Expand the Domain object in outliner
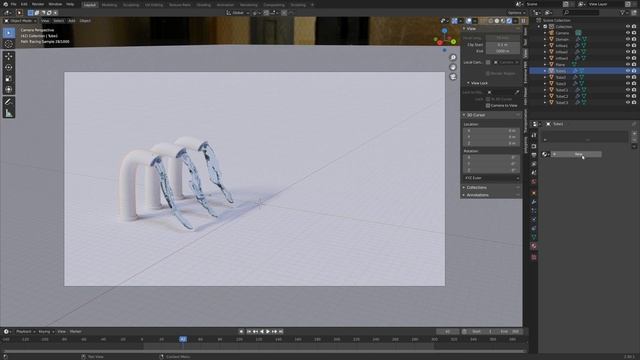The height and width of the screenshot is (360, 640). point(545,40)
